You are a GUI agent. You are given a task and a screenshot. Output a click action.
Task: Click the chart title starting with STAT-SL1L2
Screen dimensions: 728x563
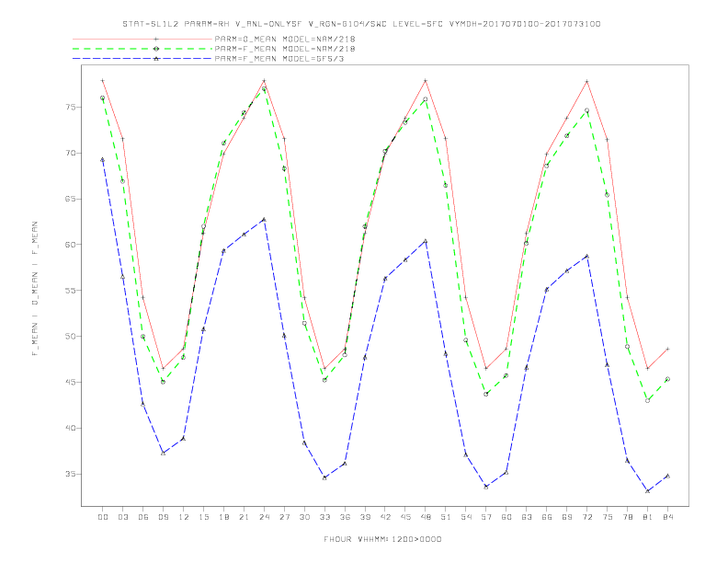coord(361,24)
